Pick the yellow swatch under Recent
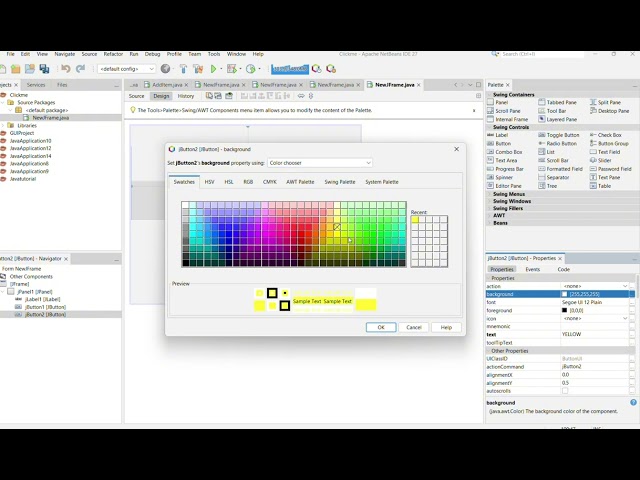640x480 pixels. (x=415, y=220)
